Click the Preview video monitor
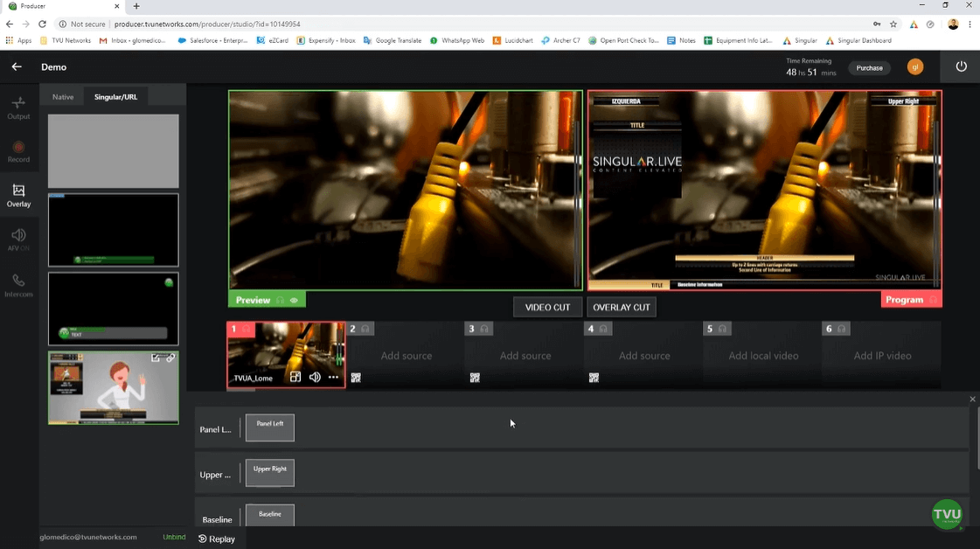Viewport: 980px width, 549px height. tap(405, 190)
